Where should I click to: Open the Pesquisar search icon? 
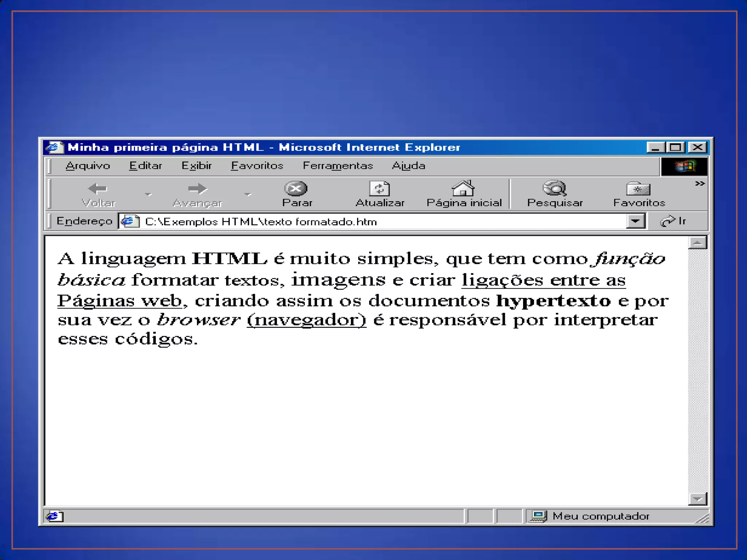tap(554, 188)
